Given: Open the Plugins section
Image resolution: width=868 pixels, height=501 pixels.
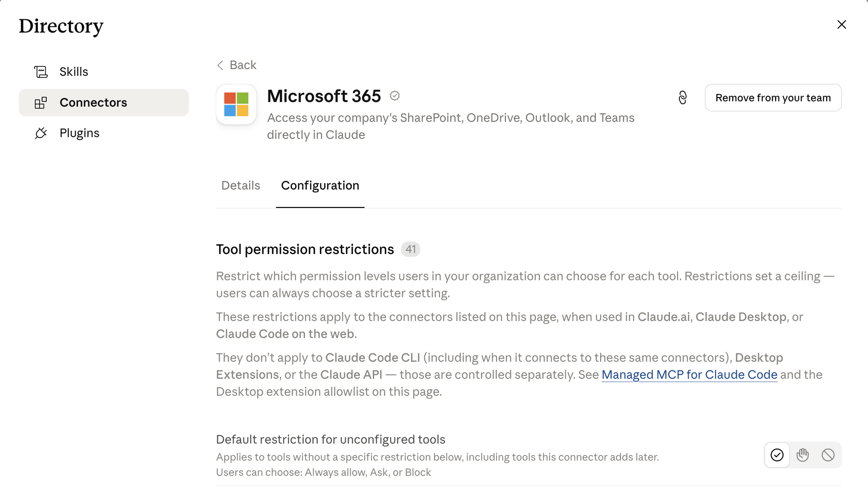Looking at the screenshot, I should 103,133.
